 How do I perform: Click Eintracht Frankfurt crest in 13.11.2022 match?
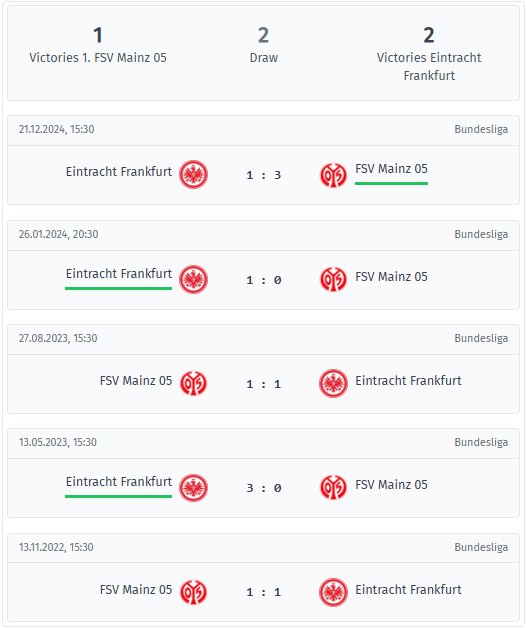(333, 592)
